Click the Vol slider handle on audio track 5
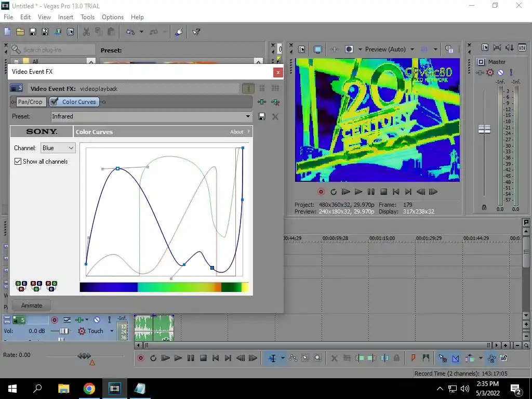The width and height of the screenshot is (532, 399). tap(64, 331)
